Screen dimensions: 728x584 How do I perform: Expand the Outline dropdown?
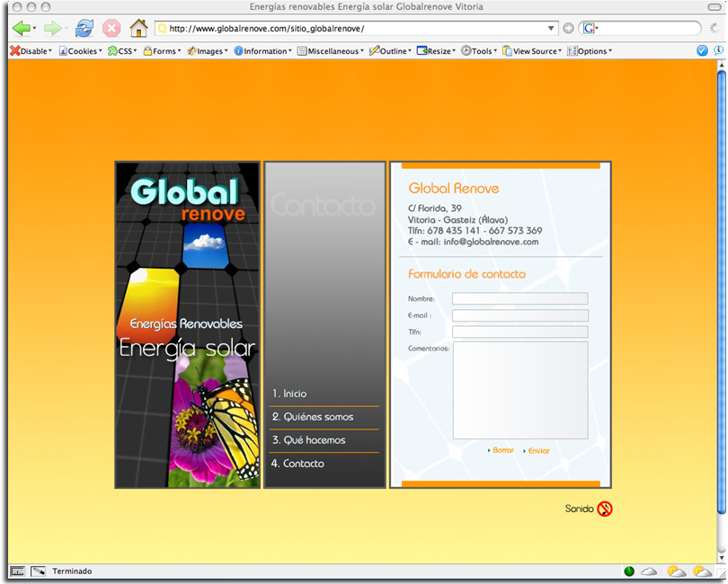coord(390,51)
